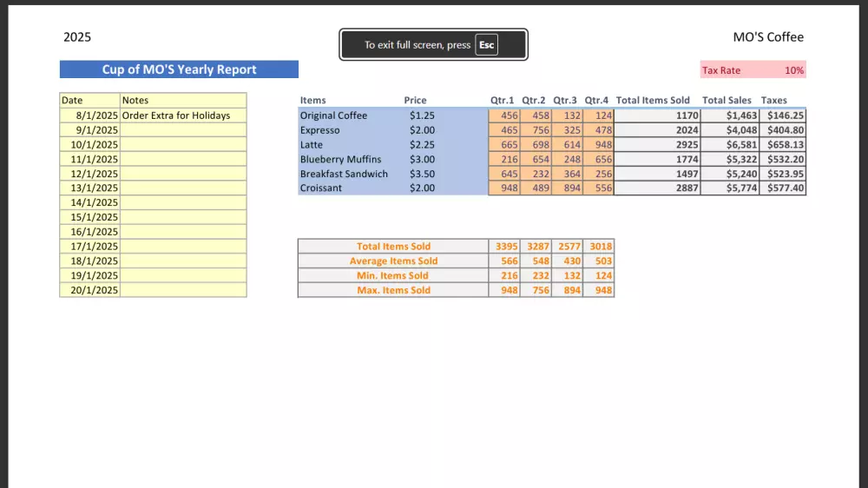The height and width of the screenshot is (488, 868).
Task: Select the $5,774 total sales cell
Action: [x=730, y=188]
